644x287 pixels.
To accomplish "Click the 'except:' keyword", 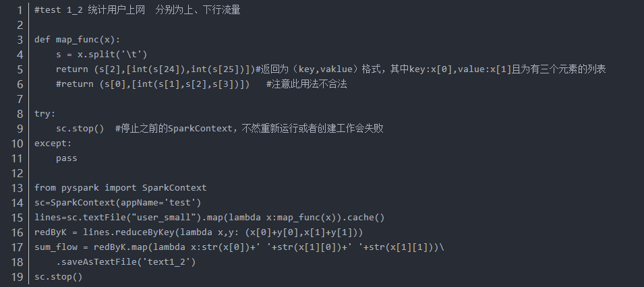I will pos(53,143).
